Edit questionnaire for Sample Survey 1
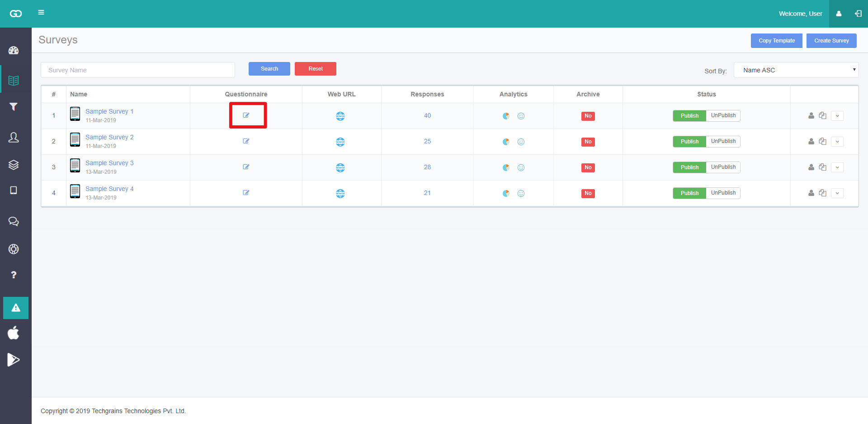The height and width of the screenshot is (424, 868). tap(246, 115)
